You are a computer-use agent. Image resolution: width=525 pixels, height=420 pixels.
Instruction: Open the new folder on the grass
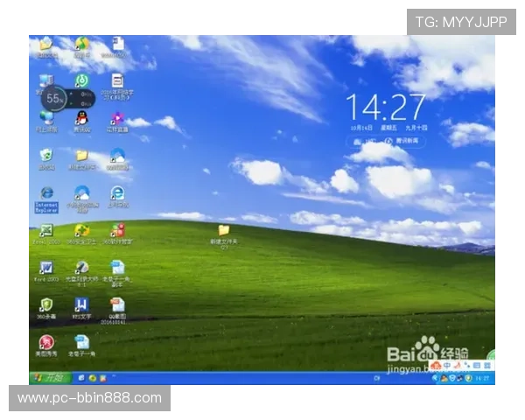(x=224, y=230)
